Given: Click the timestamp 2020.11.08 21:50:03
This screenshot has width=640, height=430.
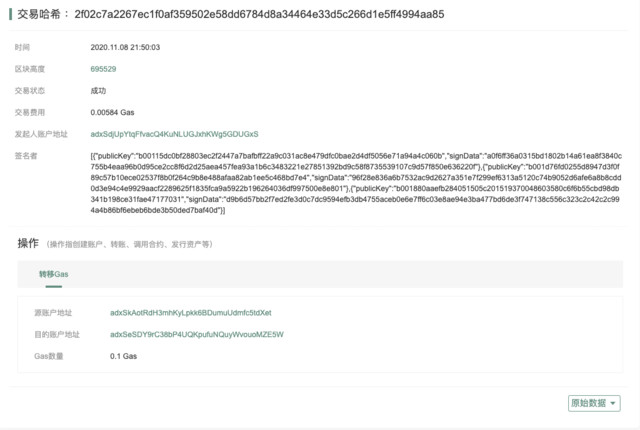Looking at the screenshot, I should coord(125,47).
